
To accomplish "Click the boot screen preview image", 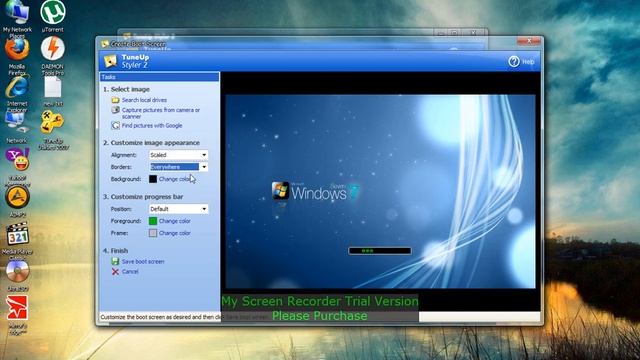I will click(x=380, y=191).
